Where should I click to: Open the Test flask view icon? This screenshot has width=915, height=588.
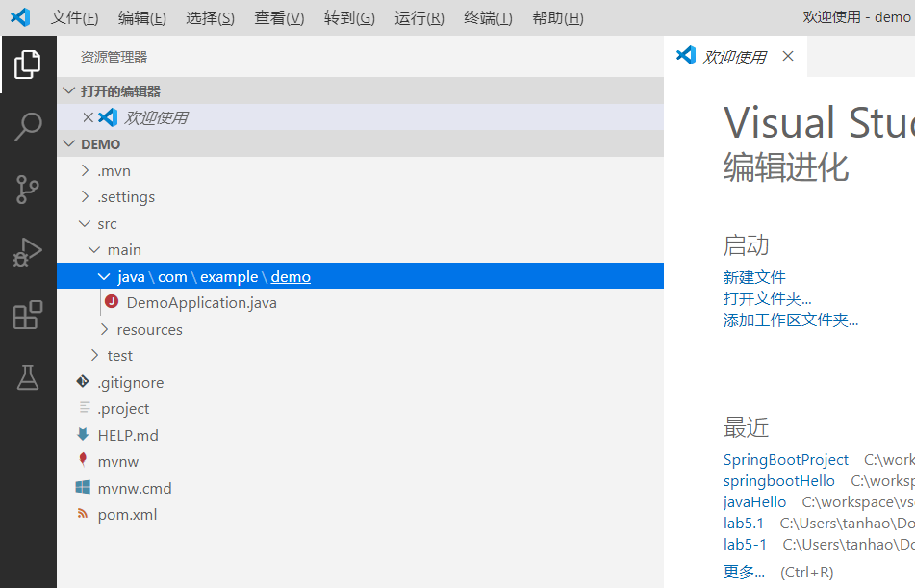tap(28, 378)
